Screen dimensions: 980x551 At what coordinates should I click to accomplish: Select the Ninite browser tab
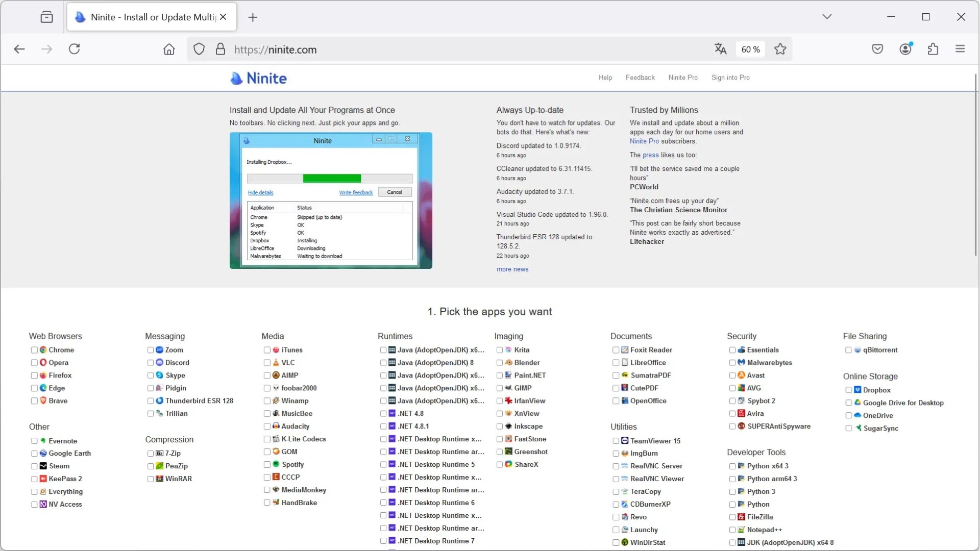click(152, 17)
